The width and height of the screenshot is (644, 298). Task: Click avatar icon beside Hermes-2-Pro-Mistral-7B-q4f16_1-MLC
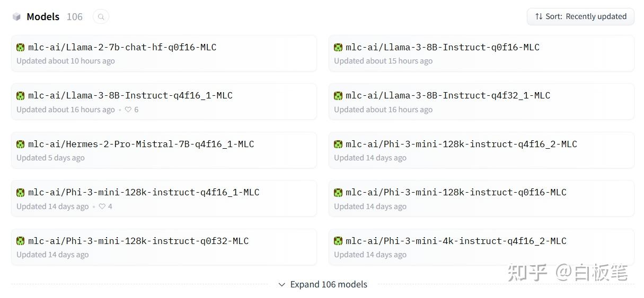click(x=21, y=144)
